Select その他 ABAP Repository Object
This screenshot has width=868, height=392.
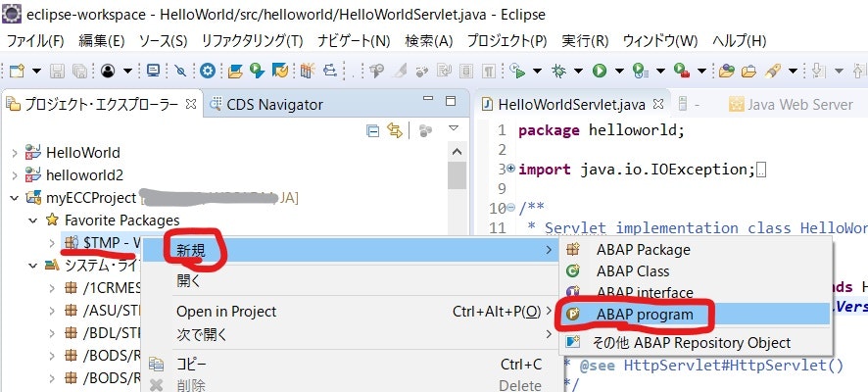point(696,343)
